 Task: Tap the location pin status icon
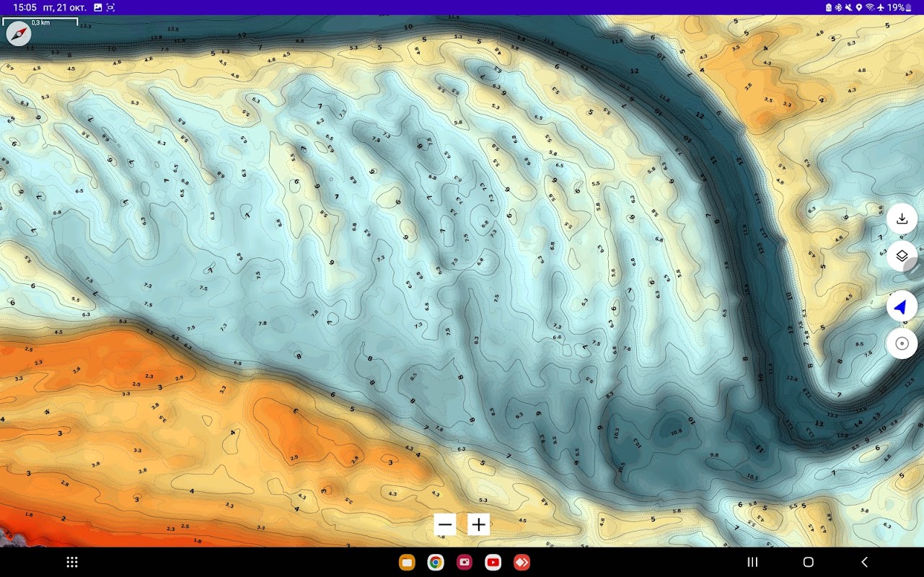click(859, 7)
